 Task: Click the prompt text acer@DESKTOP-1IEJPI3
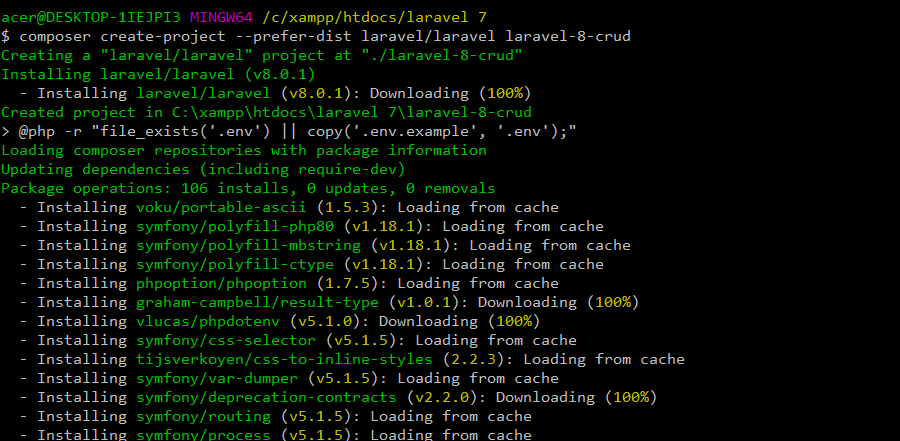[x=91, y=17]
